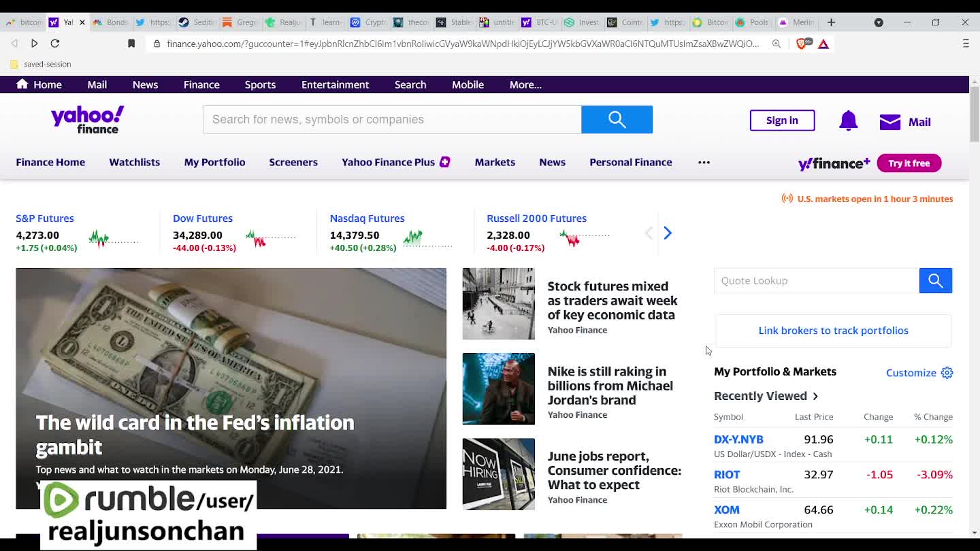Open the RIOT symbol link
The image size is (980, 551).
[727, 475]
